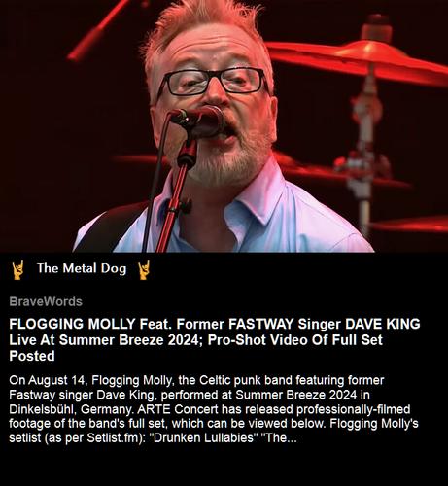Viewport: 448px width, 486px height.
Task: Click DAVE KING in the headline
Action: pos(382,324)
